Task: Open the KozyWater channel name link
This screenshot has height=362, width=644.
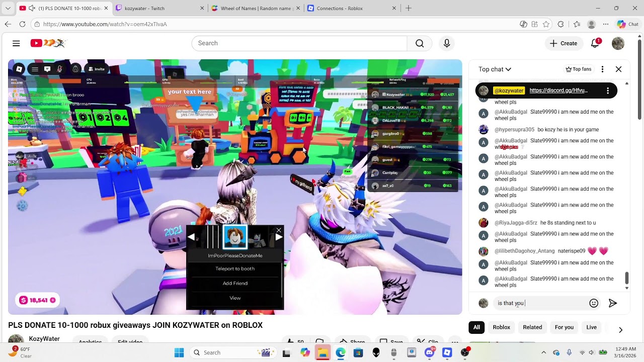Action: click(x=44, y=339)
